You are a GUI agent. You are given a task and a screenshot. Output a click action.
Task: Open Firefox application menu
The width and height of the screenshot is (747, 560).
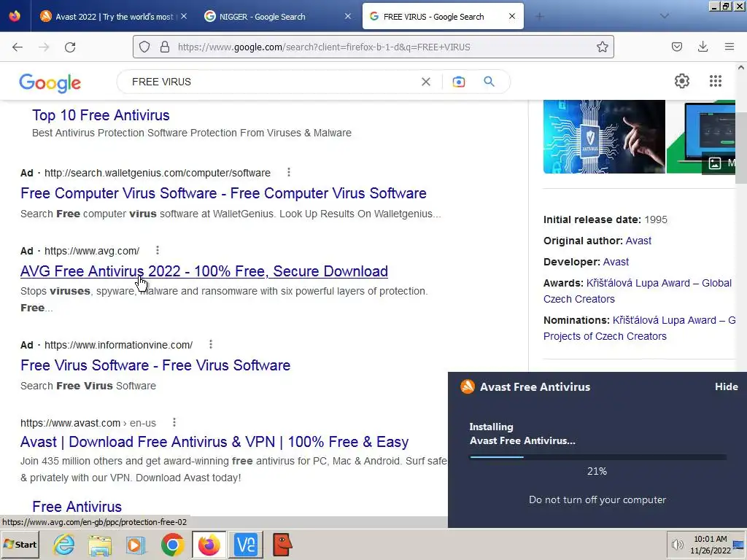coord(729,47)
